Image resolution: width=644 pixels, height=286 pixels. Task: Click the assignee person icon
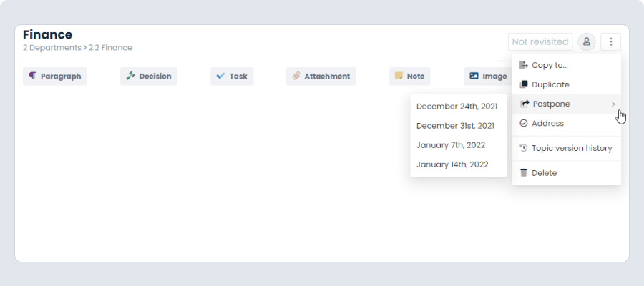click(587, 42)
